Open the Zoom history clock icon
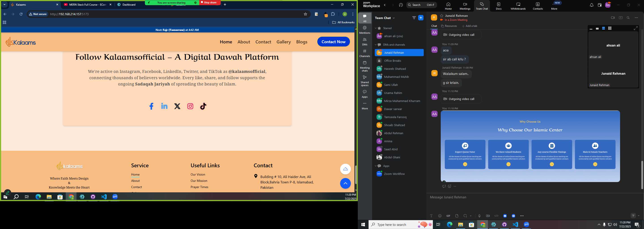 coord(401,5)
